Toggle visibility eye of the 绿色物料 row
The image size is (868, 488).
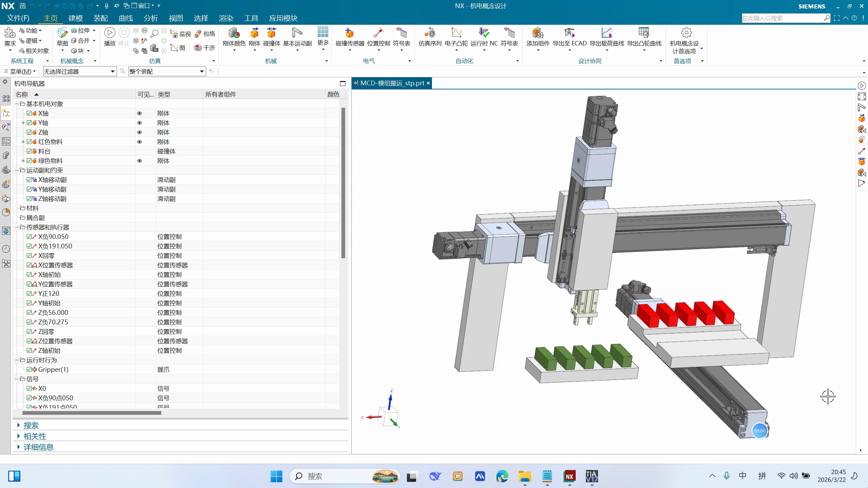[139, 161]
